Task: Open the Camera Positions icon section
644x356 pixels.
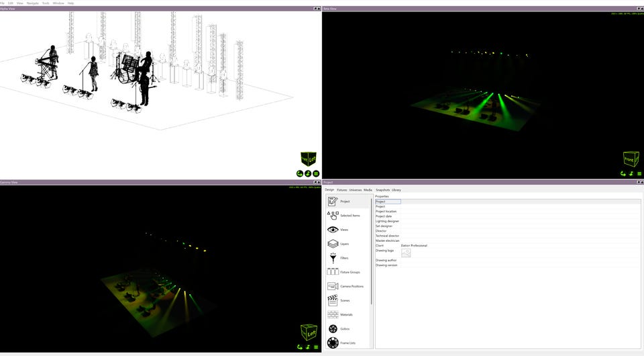Action: (333, 286)
